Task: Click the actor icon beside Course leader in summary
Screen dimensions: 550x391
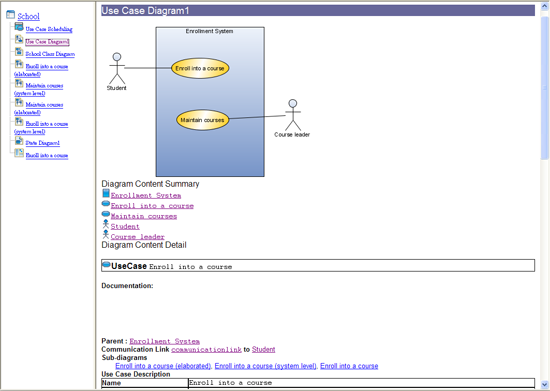Action: point(106,234)
